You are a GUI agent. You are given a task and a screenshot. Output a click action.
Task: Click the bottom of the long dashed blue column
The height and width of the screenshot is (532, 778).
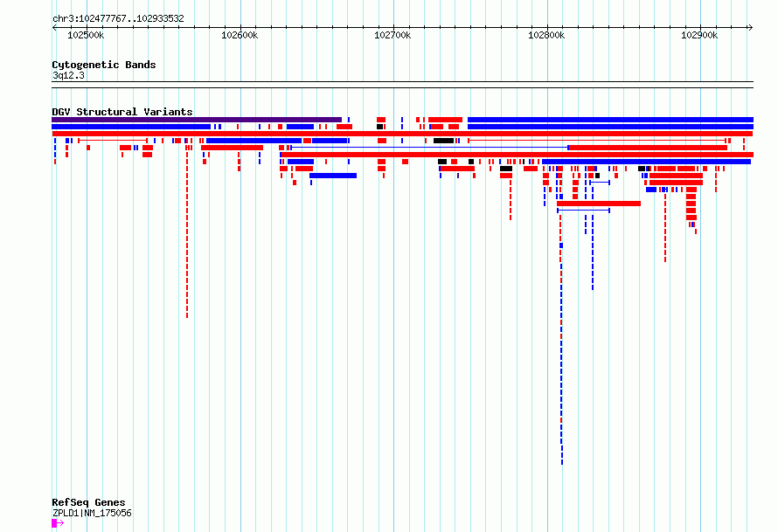562,461
